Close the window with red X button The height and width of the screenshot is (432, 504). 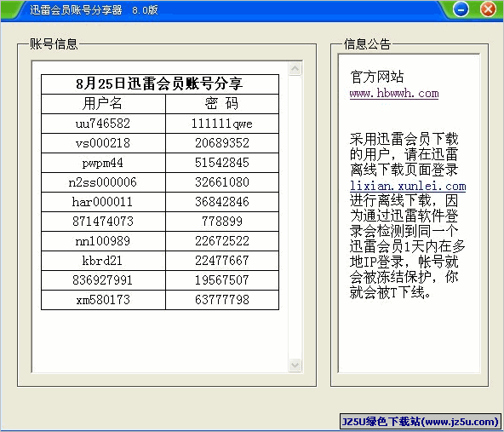tap(488, 9)
